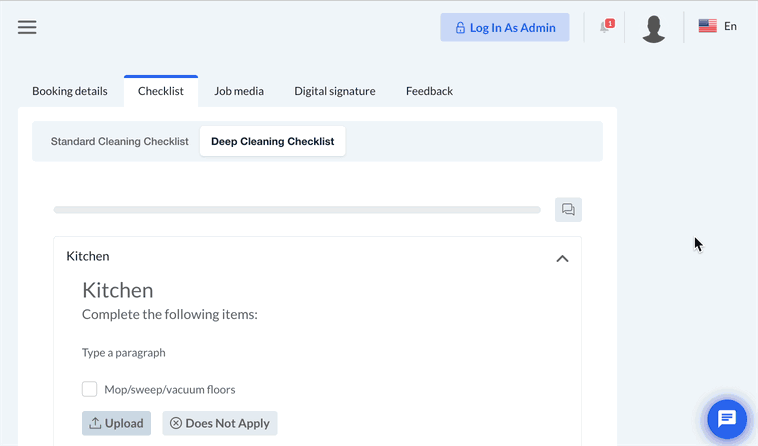Select the Standard Cleaning Checklist tab
The width and height of the screenshot is (758, 446).
pos(120,142)
